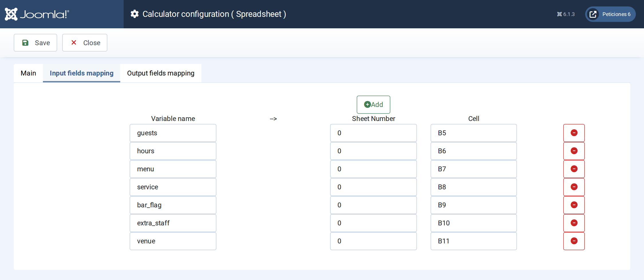The image size is (644, 280).
Task: Remove the guests mapping row
Action: (574, 133)
